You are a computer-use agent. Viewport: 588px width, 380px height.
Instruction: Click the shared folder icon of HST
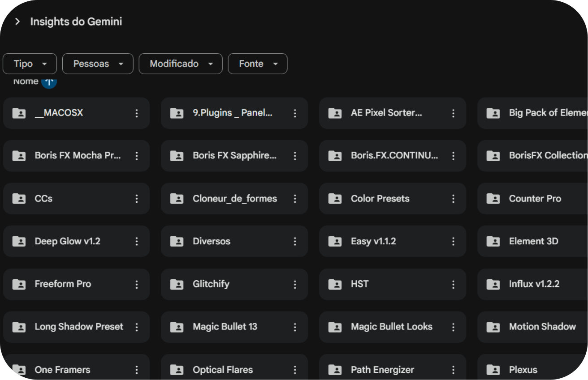click(x=335, y=284)
